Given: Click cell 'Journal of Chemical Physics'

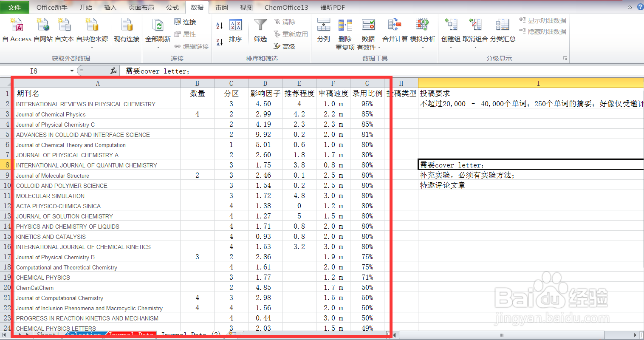Looking at the screenshot, I should [97, 114].
